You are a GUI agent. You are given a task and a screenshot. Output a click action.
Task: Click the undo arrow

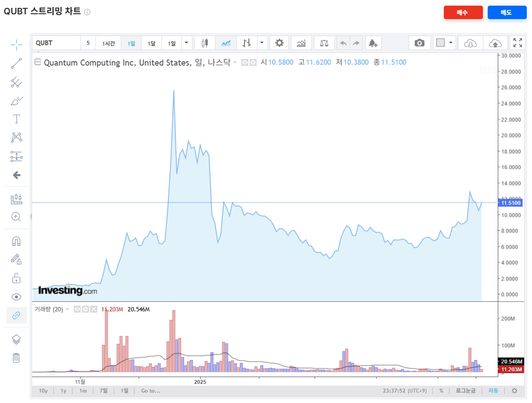click(343, 43)
